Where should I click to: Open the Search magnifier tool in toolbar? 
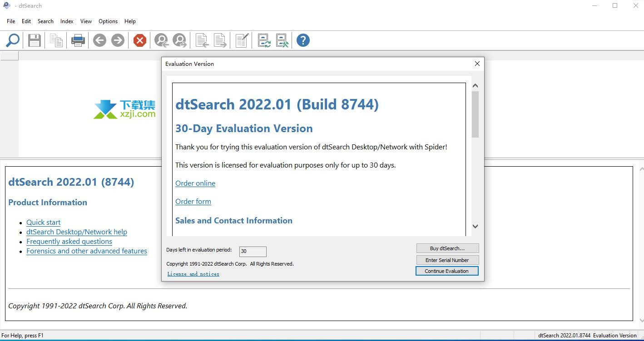pyautogui.click(x=13, y=40)
